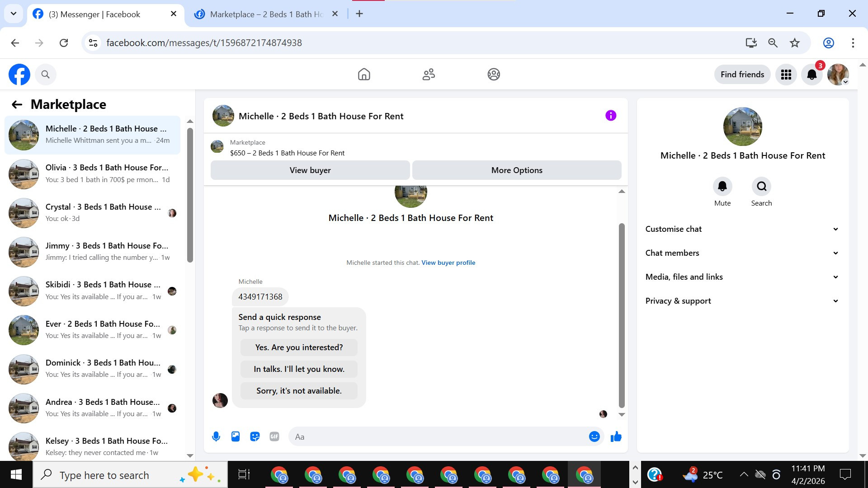
Task: Send quick response 'Yes. Are you interested?'
Action: (299, 347)
